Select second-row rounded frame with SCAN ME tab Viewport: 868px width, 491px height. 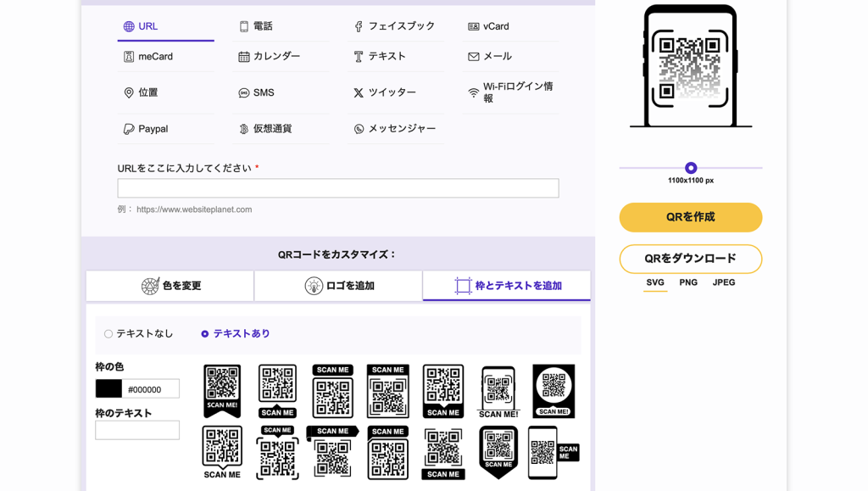(388, 452)
